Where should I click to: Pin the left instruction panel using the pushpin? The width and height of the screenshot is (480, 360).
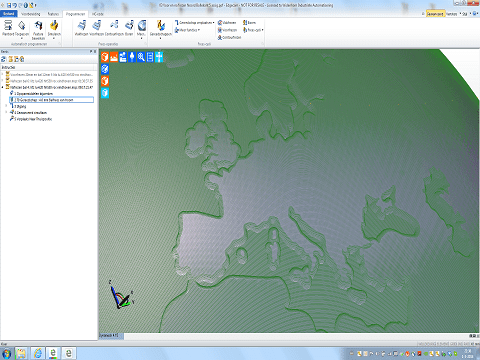coord(91,51)
